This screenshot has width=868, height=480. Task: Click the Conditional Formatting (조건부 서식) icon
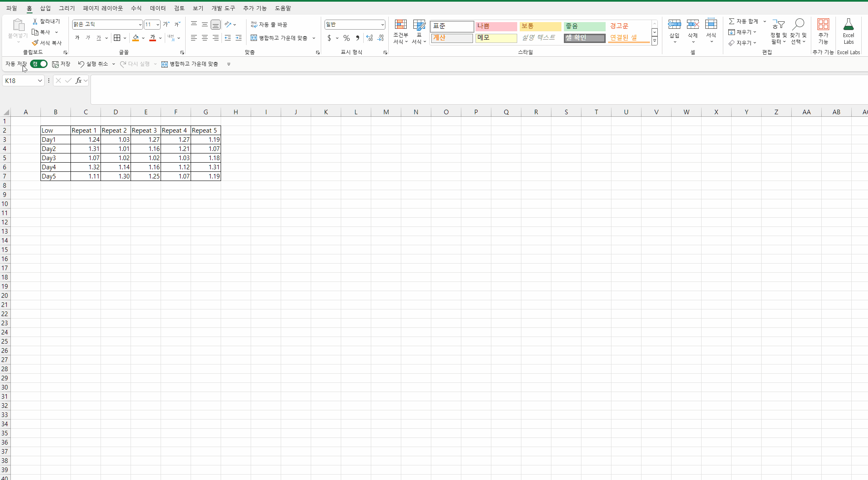tap(400, 25)
